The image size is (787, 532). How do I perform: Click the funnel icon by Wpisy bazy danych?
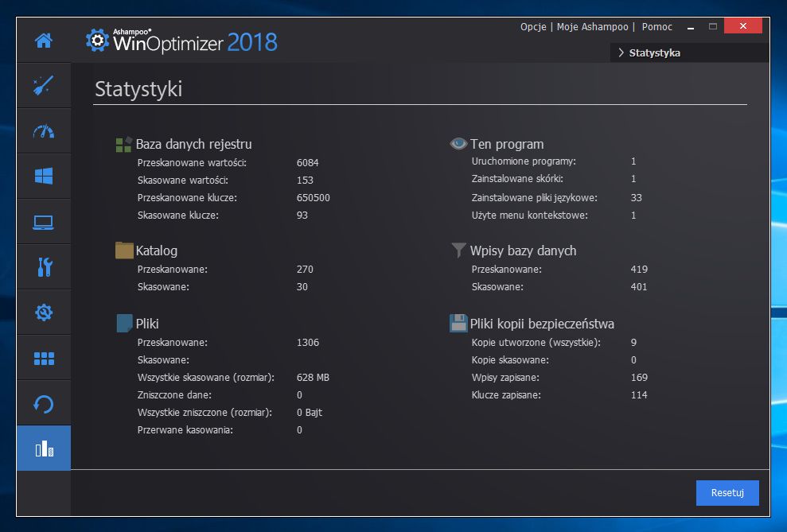458,250
